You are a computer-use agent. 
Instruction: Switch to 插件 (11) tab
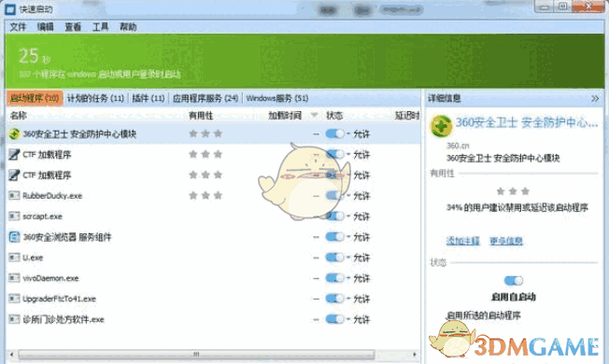point(149,98)
